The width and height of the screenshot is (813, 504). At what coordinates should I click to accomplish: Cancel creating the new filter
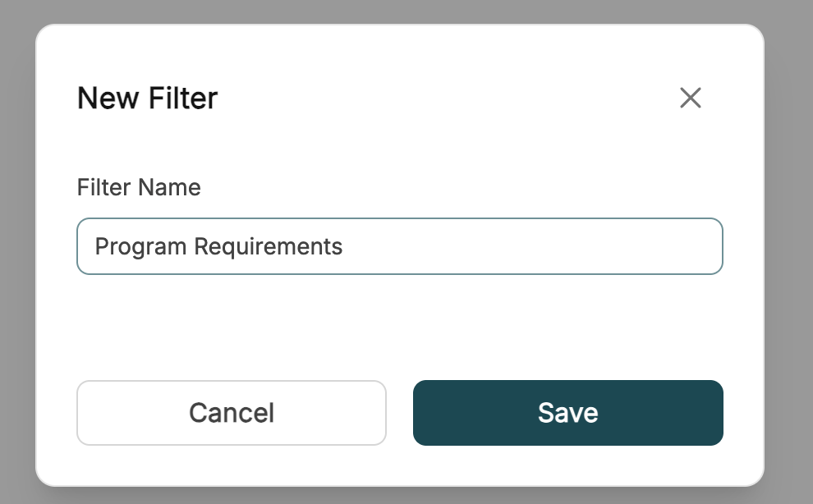(x=232, y=413)
